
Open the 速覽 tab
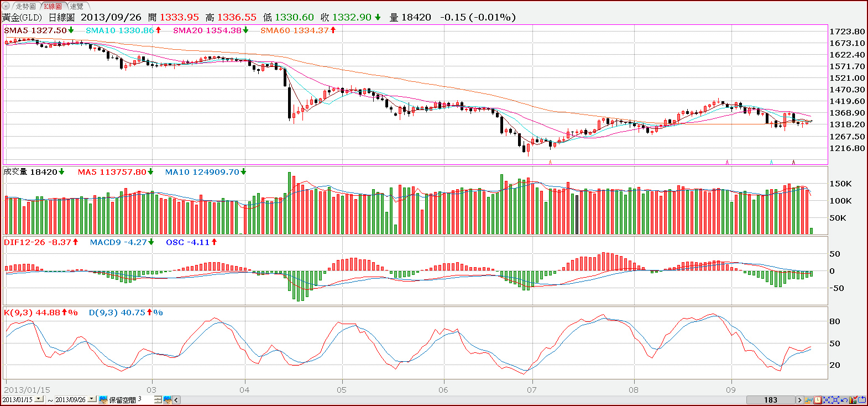[76, 6]
